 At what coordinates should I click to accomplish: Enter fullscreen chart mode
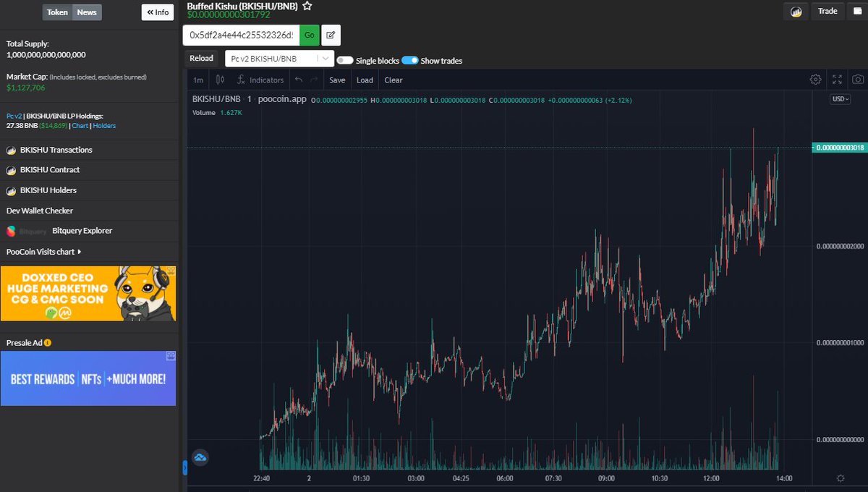tap(837, 80)
